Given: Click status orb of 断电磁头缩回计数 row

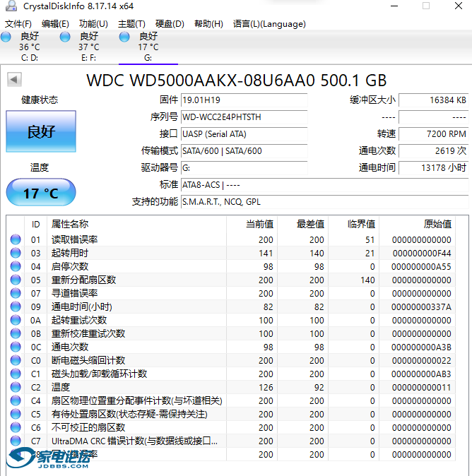Looking at the screenshot, I should click(x=16, y=360).
